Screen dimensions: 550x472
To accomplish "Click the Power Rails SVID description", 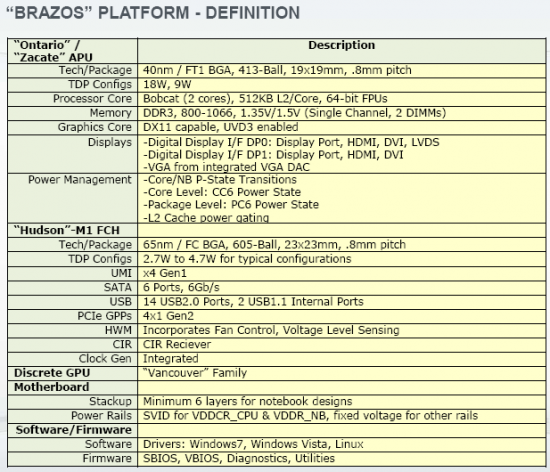I will [310, 416].
